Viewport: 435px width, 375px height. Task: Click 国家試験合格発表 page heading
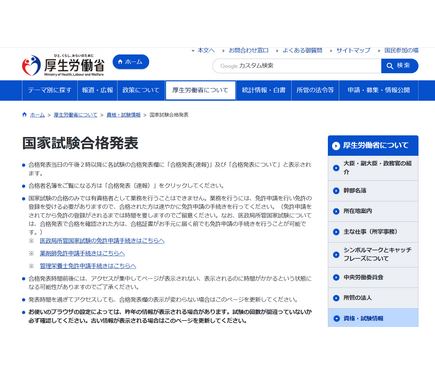tap(80, 143)
